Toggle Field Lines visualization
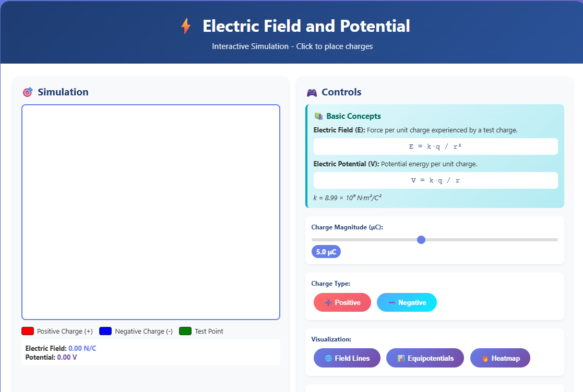 [347, 358]
